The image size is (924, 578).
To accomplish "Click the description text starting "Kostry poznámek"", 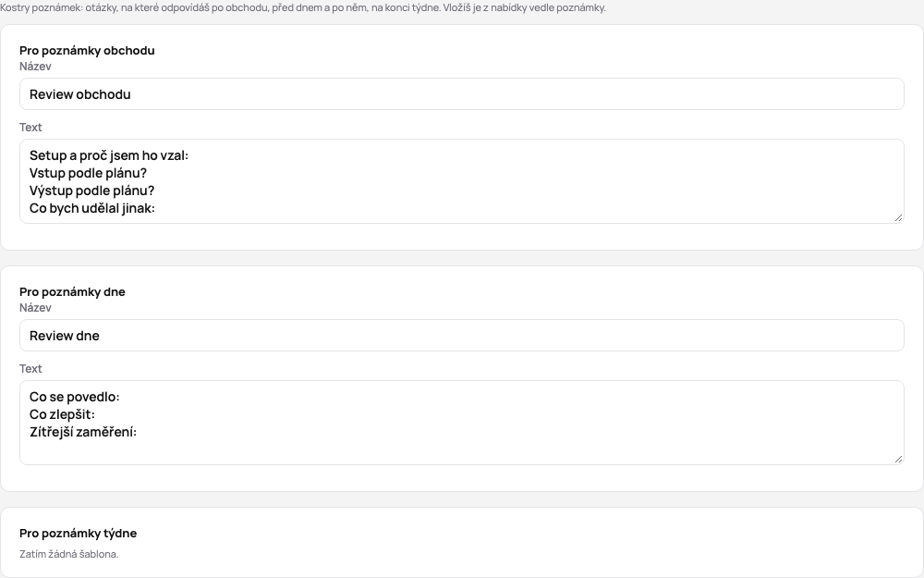I will [303, 7].
